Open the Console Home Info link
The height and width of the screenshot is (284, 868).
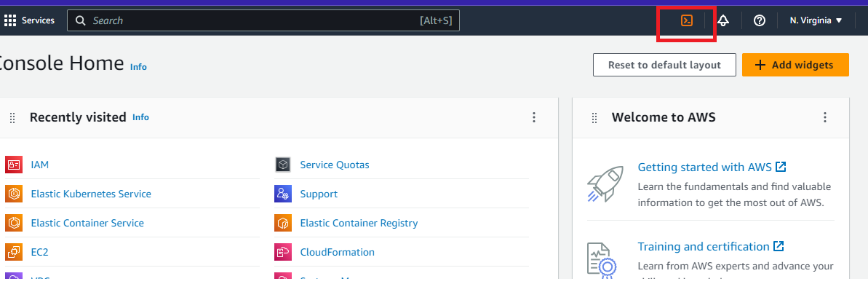point(138,67)
